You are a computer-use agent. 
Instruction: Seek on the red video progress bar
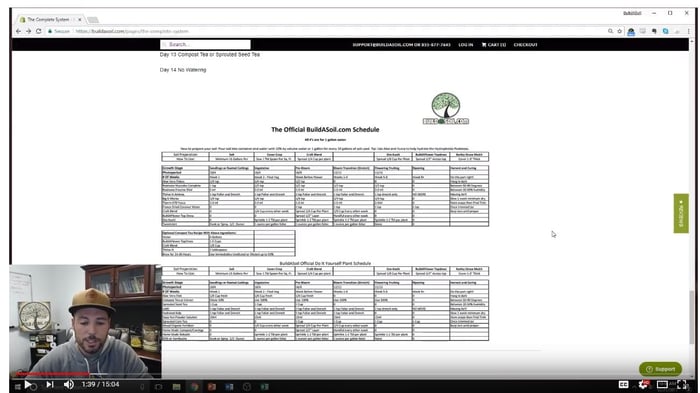(x=52, y=374)
